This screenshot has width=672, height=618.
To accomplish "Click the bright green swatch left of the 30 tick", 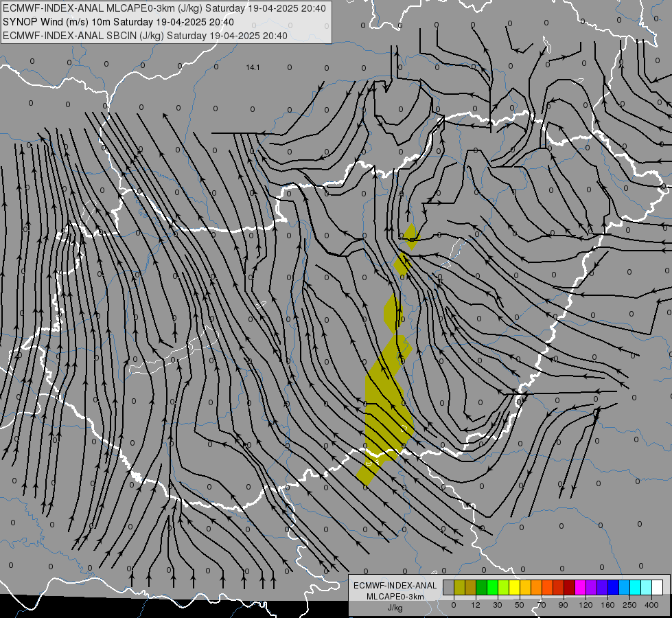I will pos(492,588).
